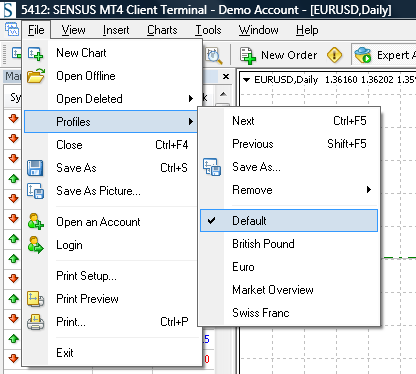The height and width of the screenshot is (374, 416).
Task: Open the View menu
Action: click(73, 30)
